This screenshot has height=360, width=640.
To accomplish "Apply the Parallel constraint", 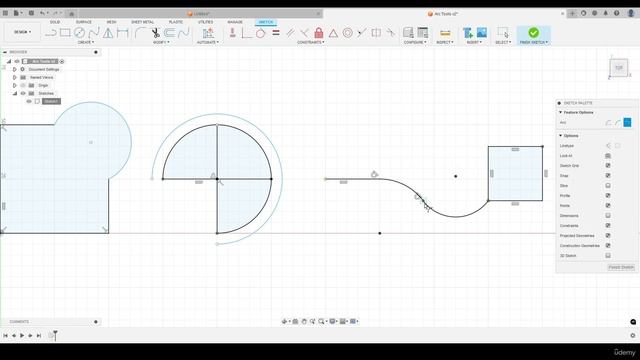I will coord(290,33).
